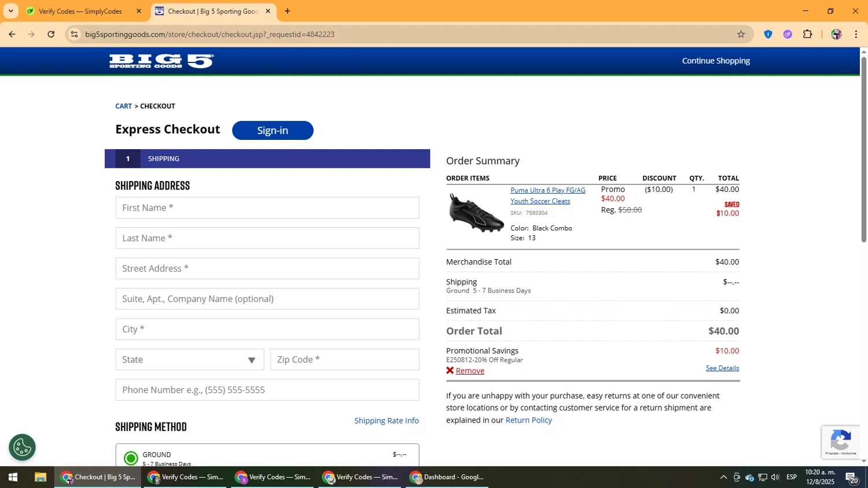The image size is (868, 488).
Task: Bookmark this page with the star icon
Action: coord(741,34)
